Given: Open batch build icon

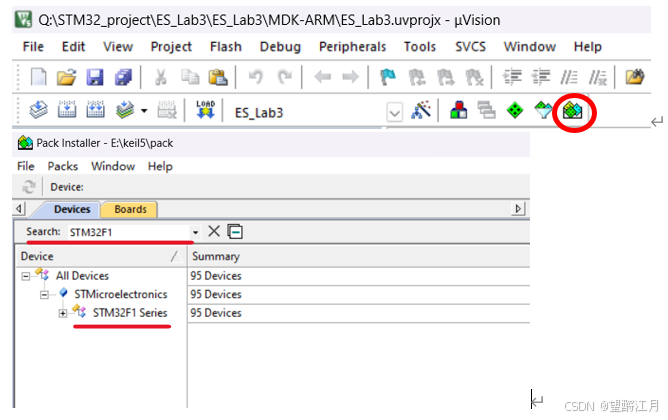Looking at the screenshot, I should [x=125, y=110].
